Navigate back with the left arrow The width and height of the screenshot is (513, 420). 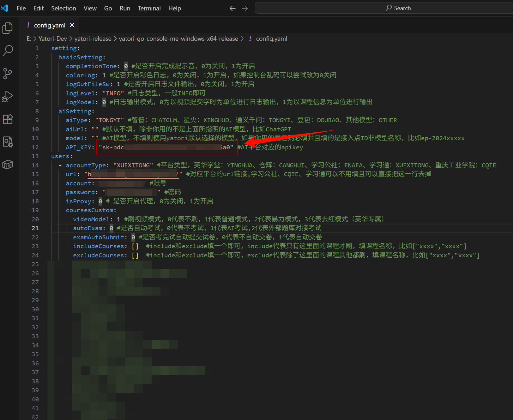click(232, 9)
